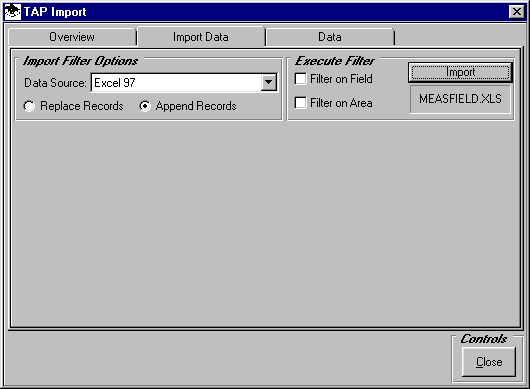Enable the Filter on Field checkbox
Viewport: 530px width, 389px height.
pyautogui.click(x=300, y=79)
